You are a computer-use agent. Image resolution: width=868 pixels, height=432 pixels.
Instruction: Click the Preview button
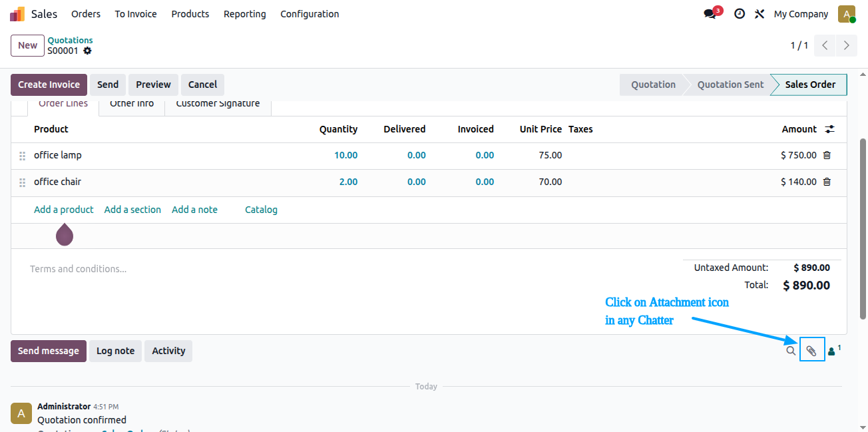tap(154, 85)
